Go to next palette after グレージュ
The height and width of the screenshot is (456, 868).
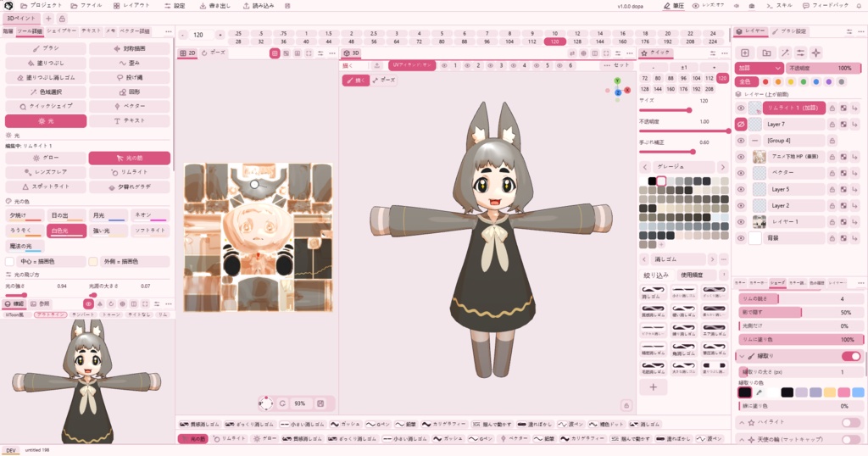click(x=722, y=167)
